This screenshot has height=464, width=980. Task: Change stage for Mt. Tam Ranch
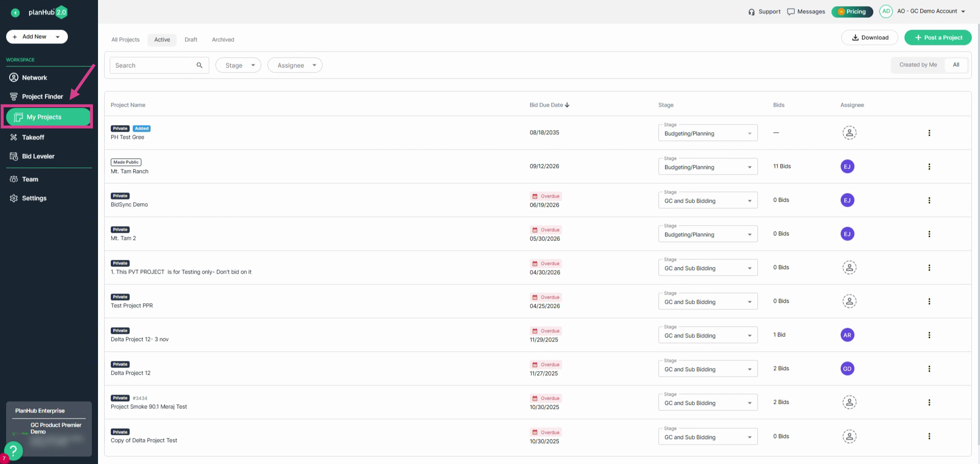(x=708, y=167)
